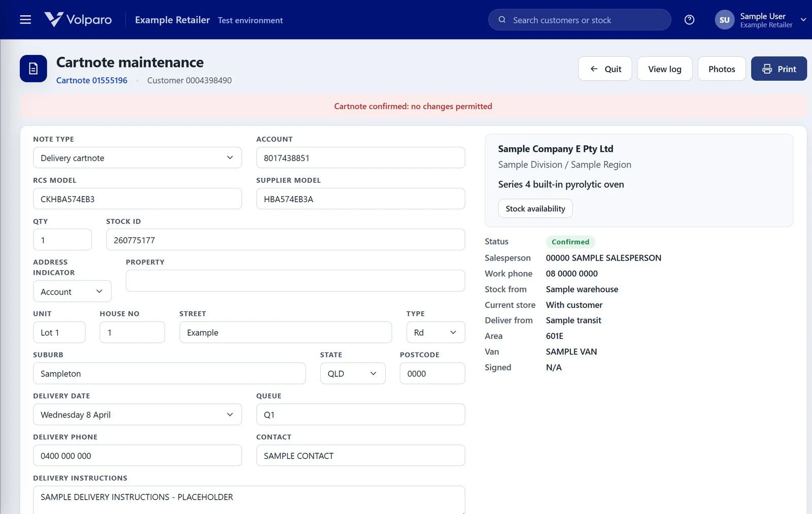Screen dimensions: 812x514
Task: Click work phone 08 0000 0000
Action: point(572,274)
